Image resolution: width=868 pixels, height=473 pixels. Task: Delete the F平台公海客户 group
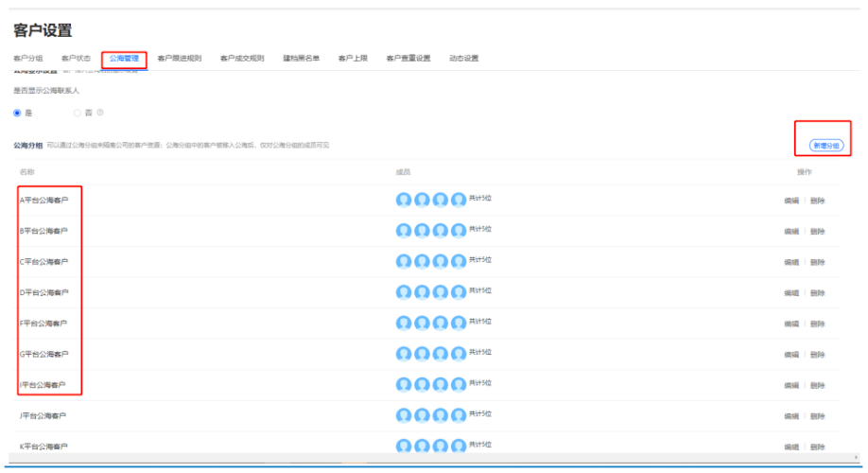[x=818, y=324]
